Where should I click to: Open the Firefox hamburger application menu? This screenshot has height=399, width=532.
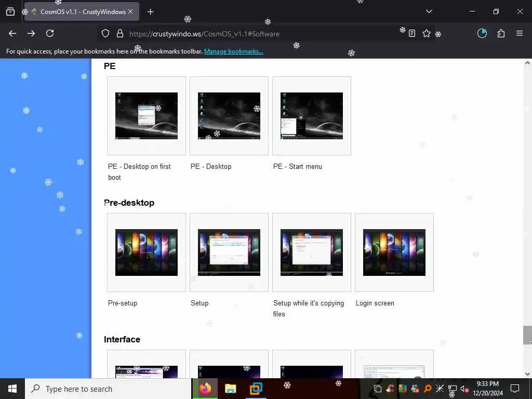tap(520, 33)
